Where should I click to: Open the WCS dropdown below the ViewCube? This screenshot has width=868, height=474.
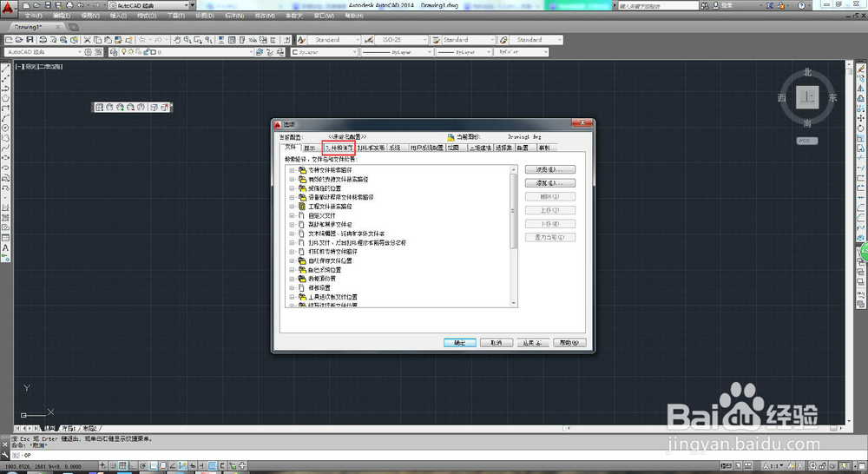click(x=806, y=141)
